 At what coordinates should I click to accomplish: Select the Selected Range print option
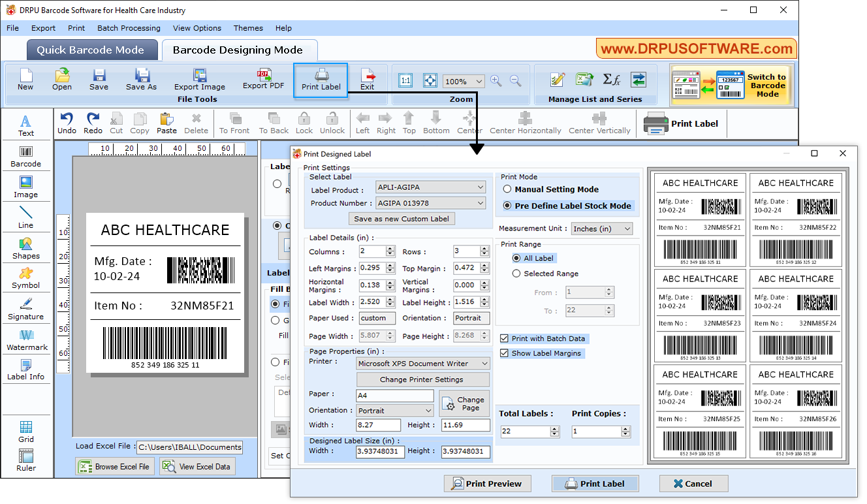[517, 273]
